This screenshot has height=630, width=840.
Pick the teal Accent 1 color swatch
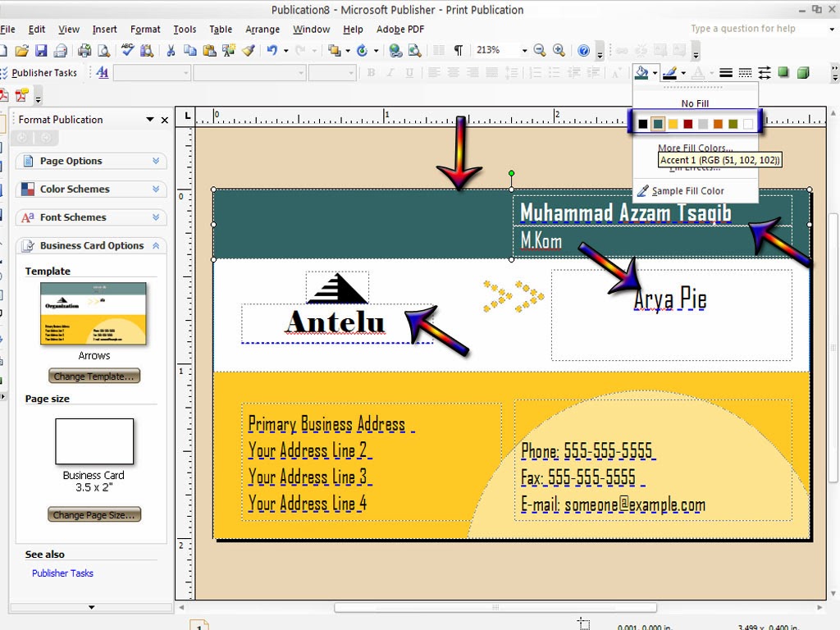pos(656,123)
